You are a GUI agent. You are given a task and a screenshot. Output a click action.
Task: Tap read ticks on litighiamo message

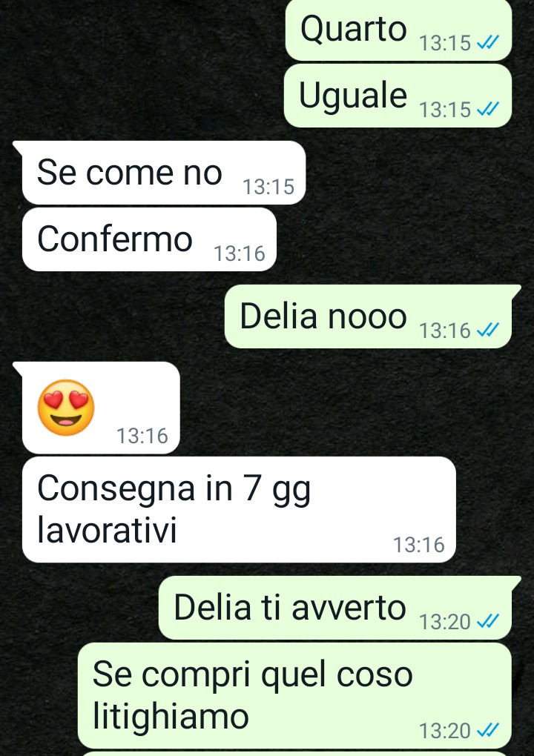click(x=488, y=731)
